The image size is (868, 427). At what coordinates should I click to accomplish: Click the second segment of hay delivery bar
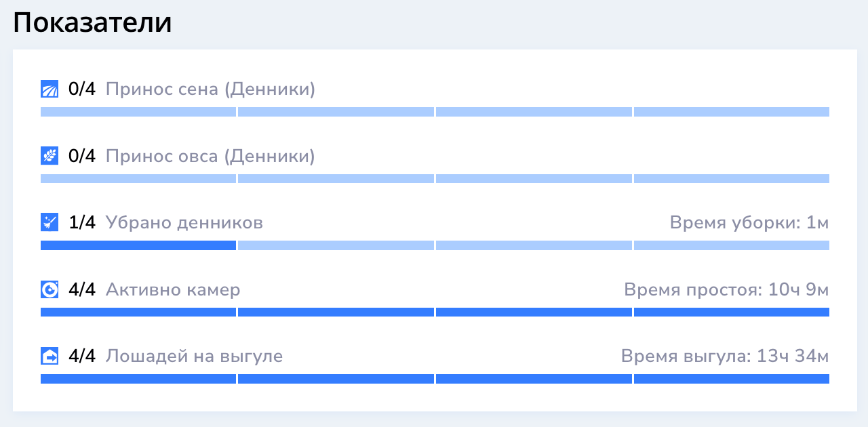click(x=336, y=112)
